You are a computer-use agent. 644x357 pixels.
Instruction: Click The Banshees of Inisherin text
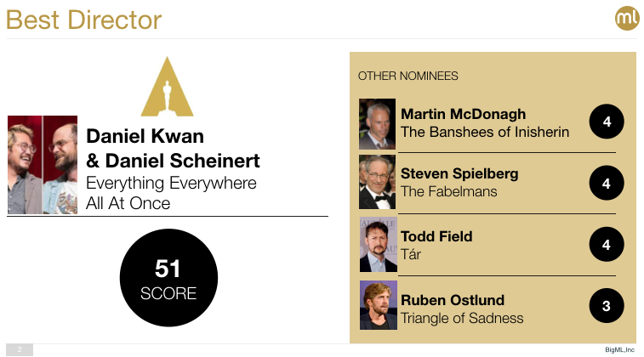(485, 133)
